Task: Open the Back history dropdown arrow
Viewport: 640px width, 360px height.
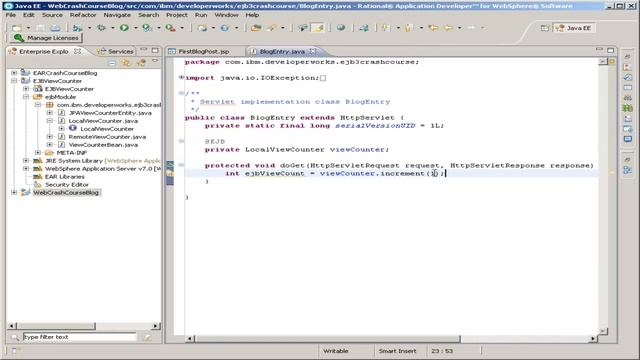Action: point(460,28)
